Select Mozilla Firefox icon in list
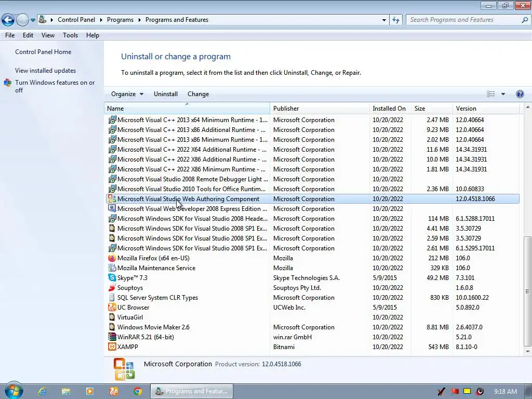 (112, 258)
